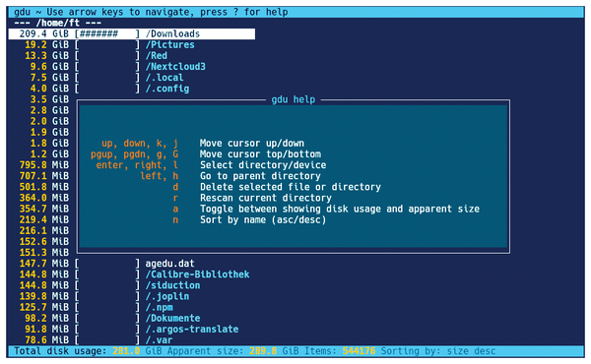Screen dimensions: 591x364
Task: Click the /Red directory entry
Action: point(157,56)
